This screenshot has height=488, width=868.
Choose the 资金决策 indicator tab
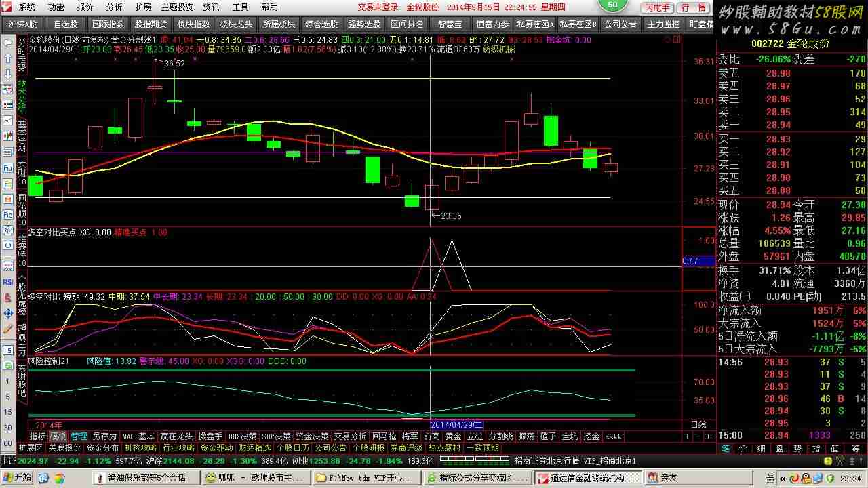point(312,436)
